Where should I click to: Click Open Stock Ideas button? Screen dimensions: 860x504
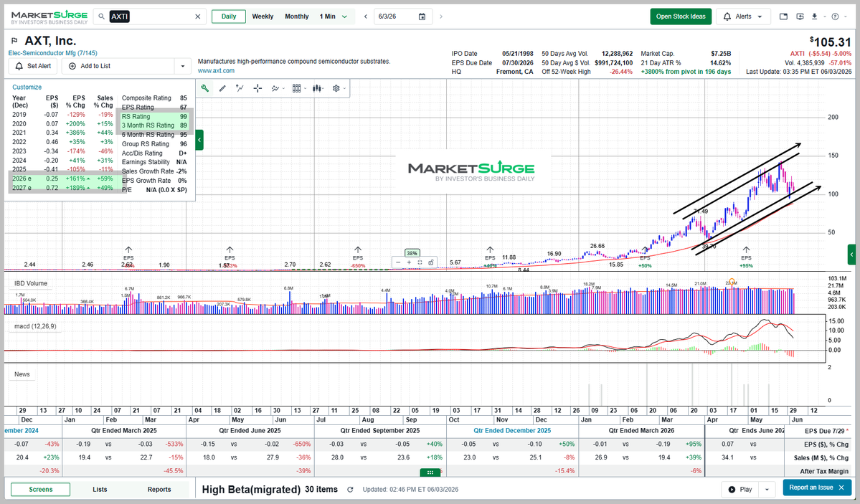pos(681,16)
